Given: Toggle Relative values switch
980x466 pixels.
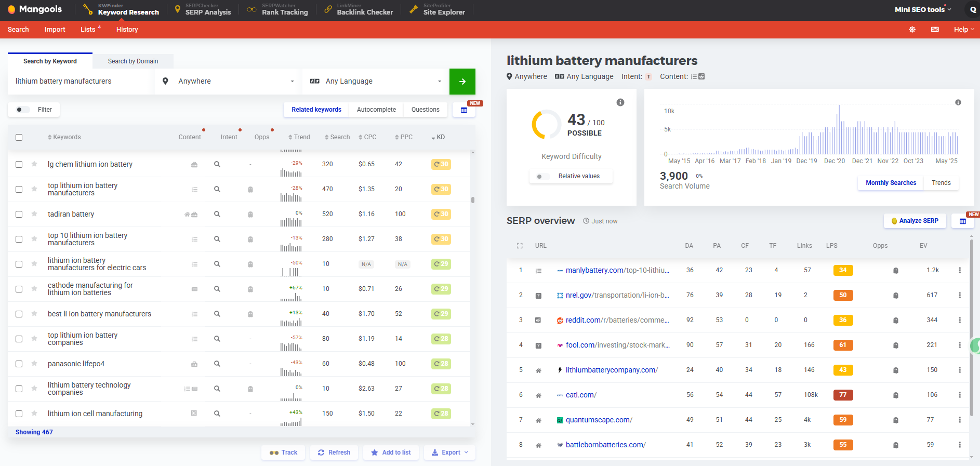Looking at the screenshot, I should coord(542,177).
